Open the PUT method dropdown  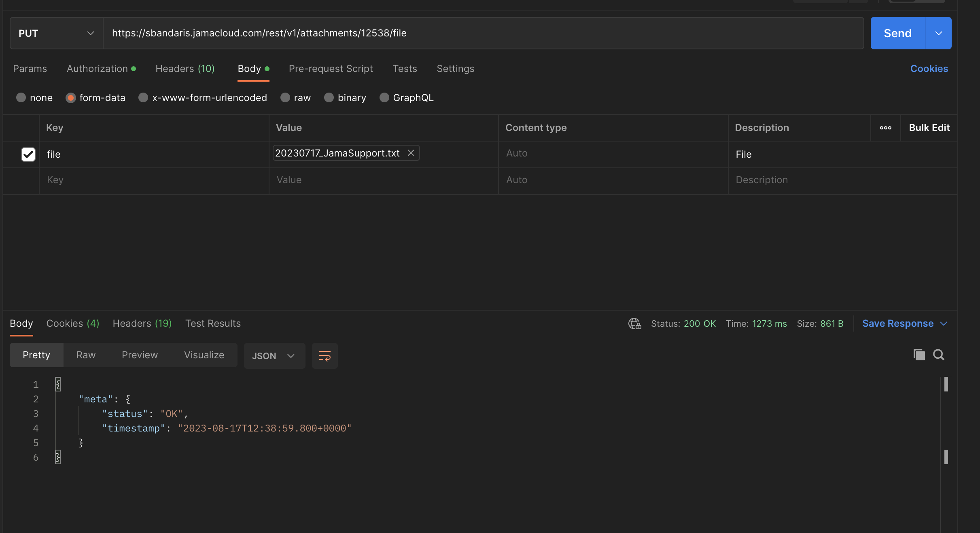(x=57, y=33)
